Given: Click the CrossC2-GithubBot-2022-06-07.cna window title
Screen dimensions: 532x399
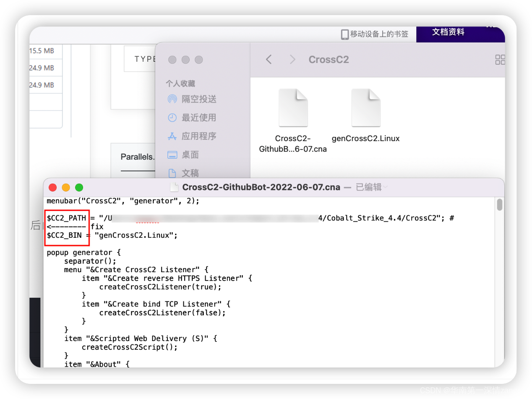Looking at the screenshot, I should [261, 187].
